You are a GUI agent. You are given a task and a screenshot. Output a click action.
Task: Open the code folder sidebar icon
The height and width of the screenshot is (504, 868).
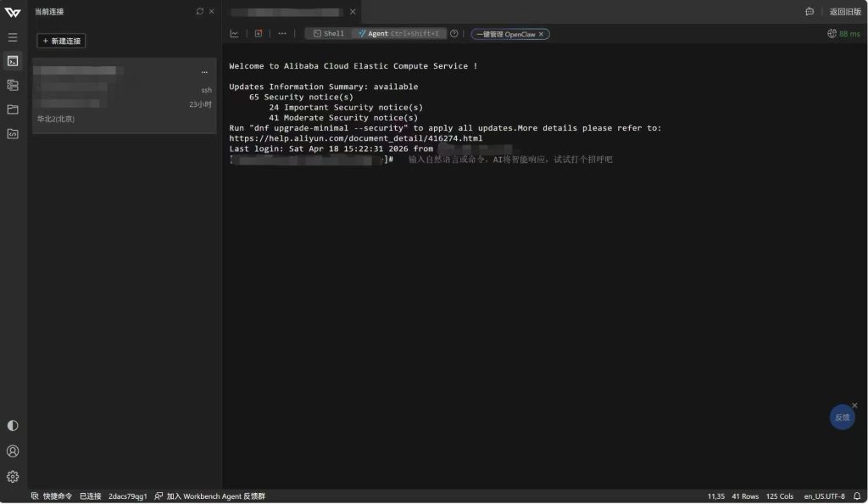click(12, 133)
